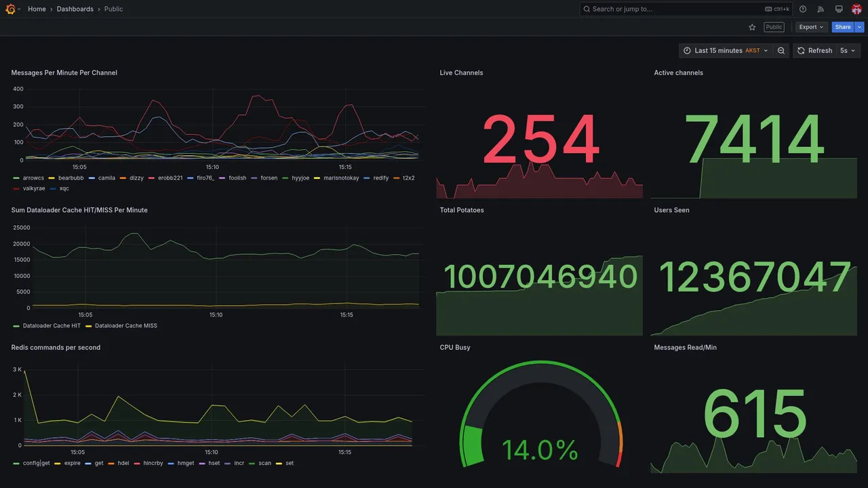Click the Public badge label
Screen dimensions: 868x488
(774, 27)
